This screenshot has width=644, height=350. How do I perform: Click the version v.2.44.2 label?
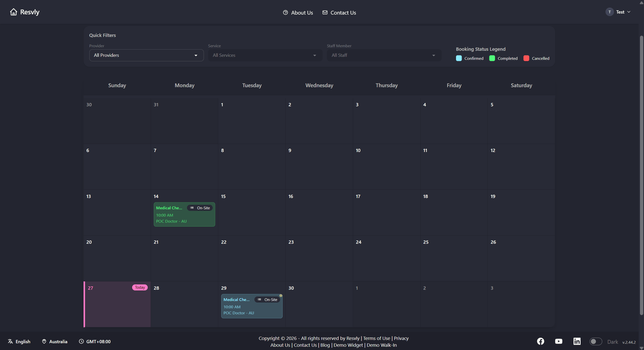tap(629, 342)
